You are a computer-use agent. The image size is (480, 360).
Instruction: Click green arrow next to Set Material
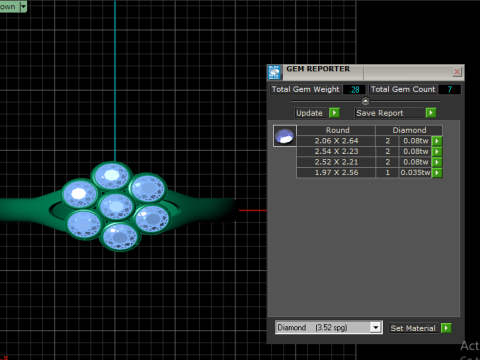446,328
